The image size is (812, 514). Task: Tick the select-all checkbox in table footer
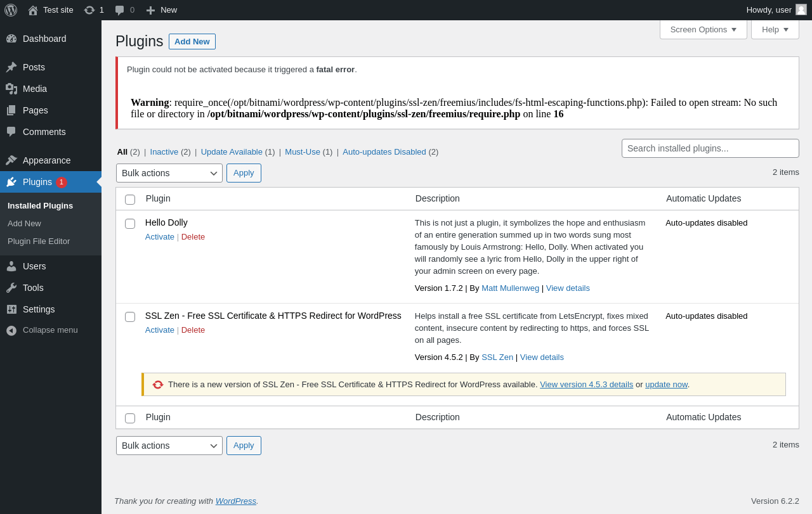(130, 418)
